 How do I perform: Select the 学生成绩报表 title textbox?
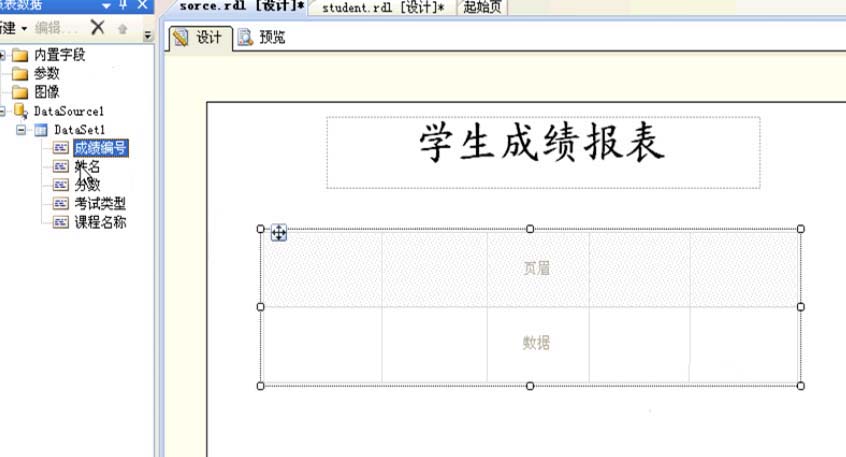[x=543, y=153]
